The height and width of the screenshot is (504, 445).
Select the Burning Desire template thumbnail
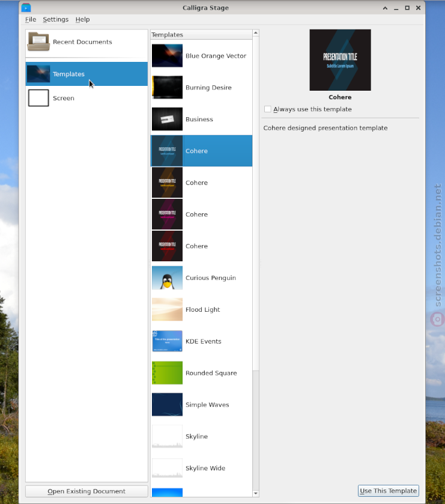[x=167, y=88]
